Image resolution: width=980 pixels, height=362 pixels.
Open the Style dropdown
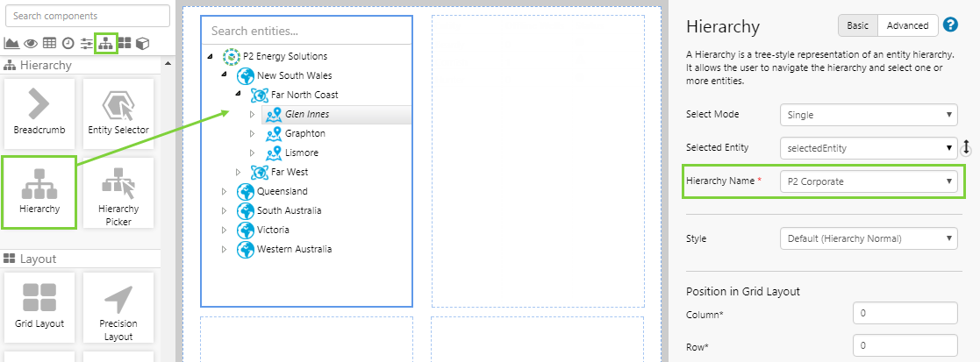coord(869,238)
